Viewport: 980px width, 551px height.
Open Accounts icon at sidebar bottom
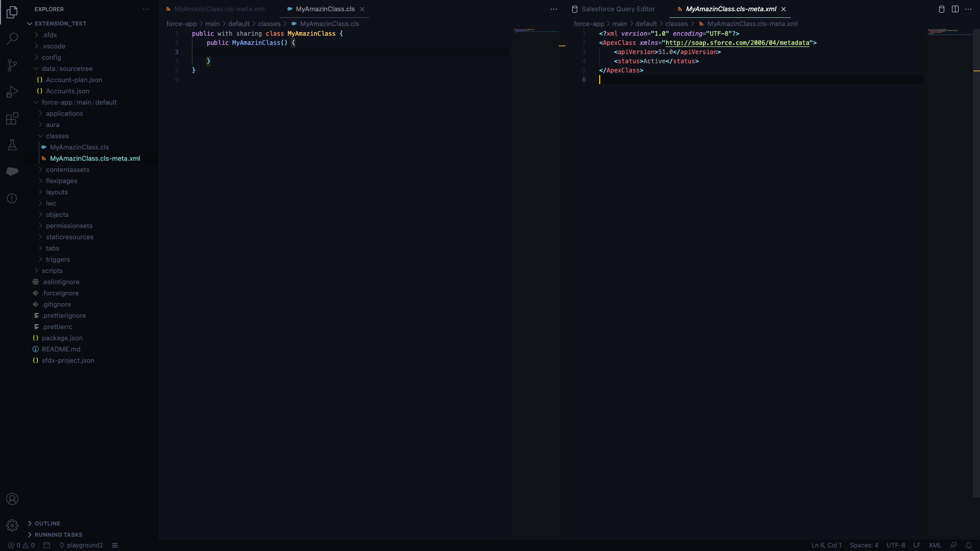pos(12,499)
